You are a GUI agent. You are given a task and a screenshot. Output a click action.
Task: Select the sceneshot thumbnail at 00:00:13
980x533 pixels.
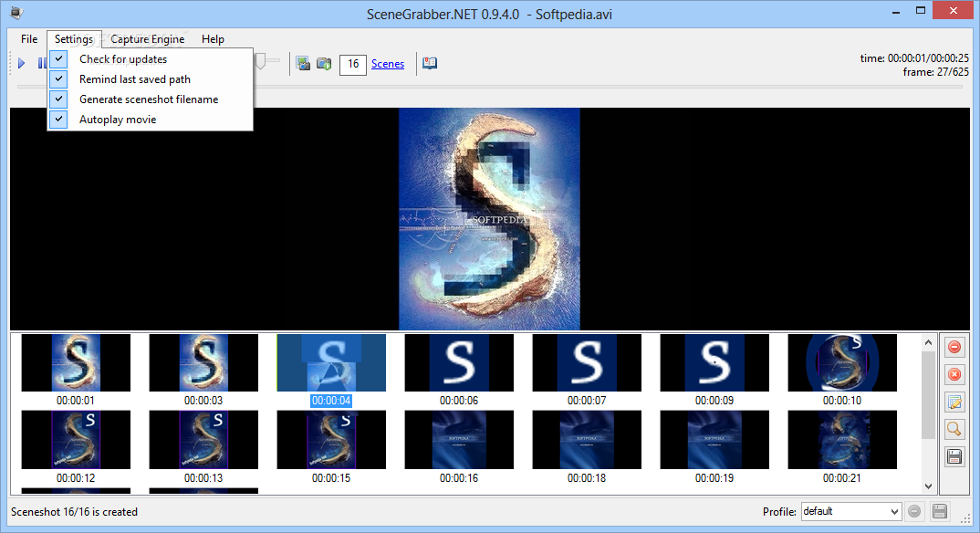(x=203, y=440)
